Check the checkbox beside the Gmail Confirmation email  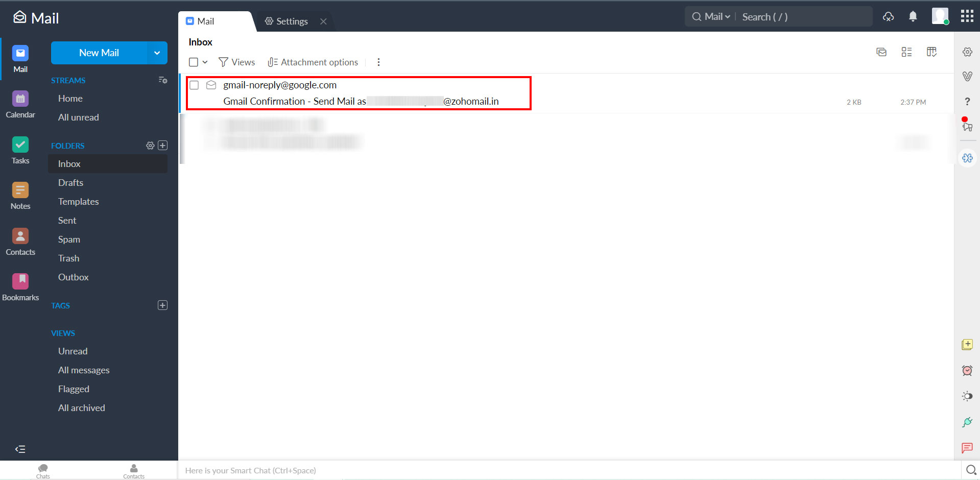[194, 85]
